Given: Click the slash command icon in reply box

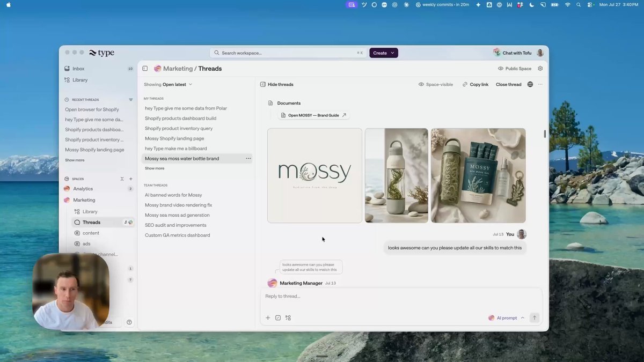Looking at the screenshot, I should 278,318.
